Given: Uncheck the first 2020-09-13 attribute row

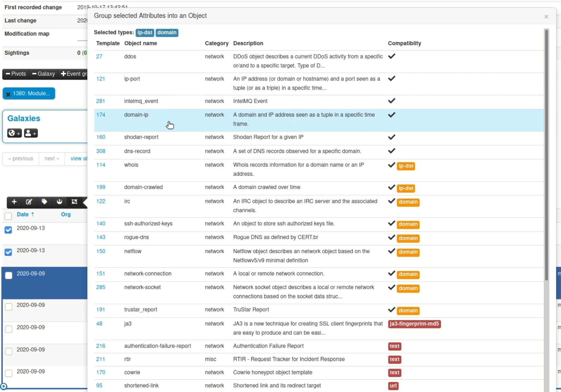Looking at the screenshot, I should click(x=8, y=230).
